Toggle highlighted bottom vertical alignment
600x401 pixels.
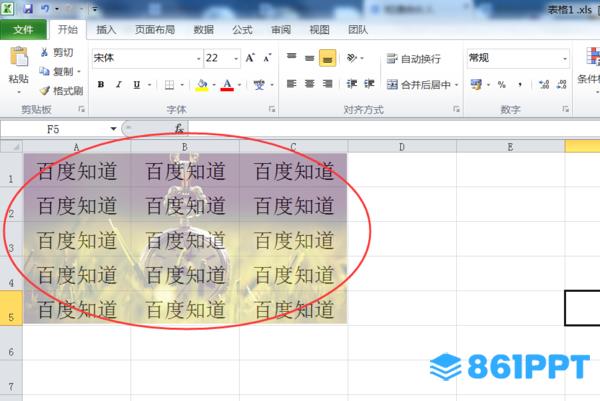pos(328,58)
